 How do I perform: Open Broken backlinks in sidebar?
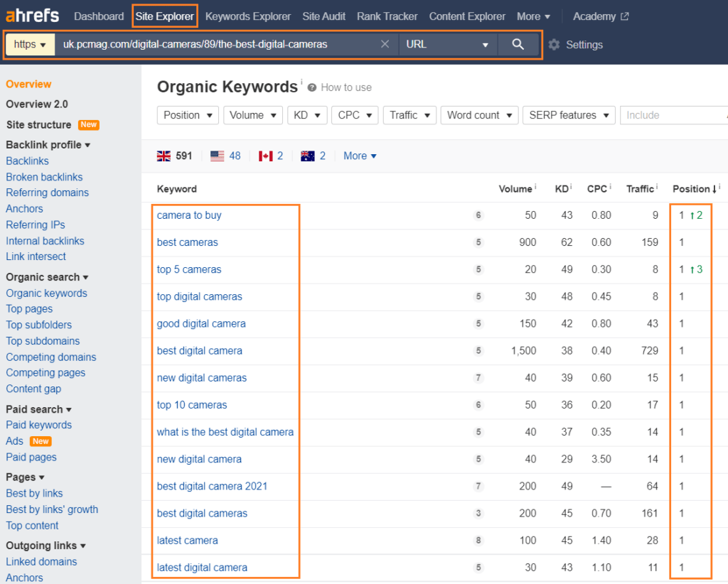tap(44, 177)
